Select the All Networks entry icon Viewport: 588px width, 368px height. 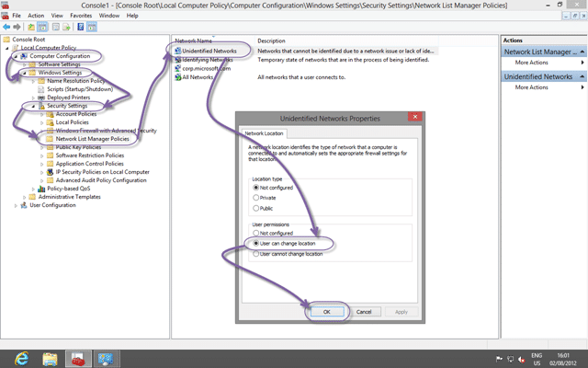(178, 77)
